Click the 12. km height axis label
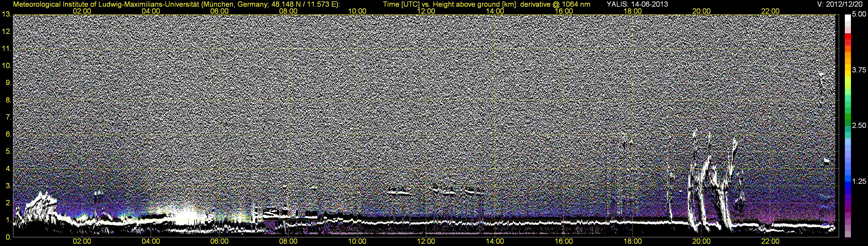 tap(6, 32)
